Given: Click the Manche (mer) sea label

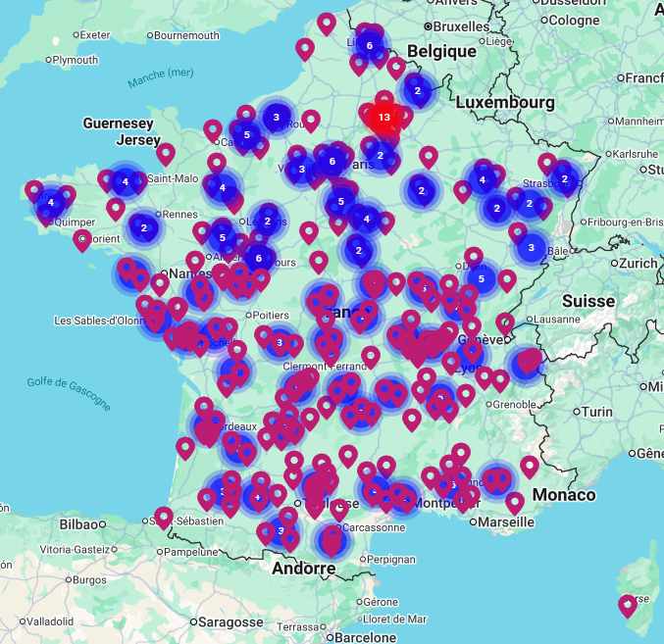Looking at the screenshot, I should [161, 77].
